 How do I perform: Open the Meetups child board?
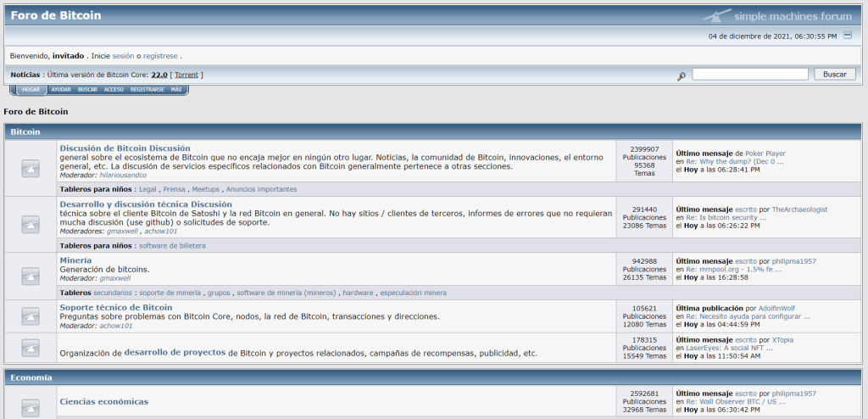[205, 189]
